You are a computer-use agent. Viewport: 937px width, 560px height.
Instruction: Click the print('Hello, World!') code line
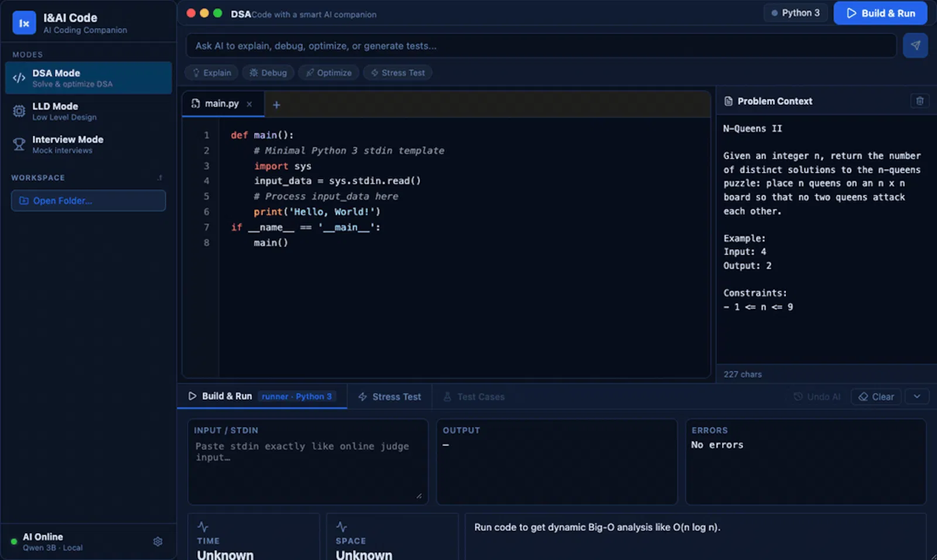(x=317, y=212)
